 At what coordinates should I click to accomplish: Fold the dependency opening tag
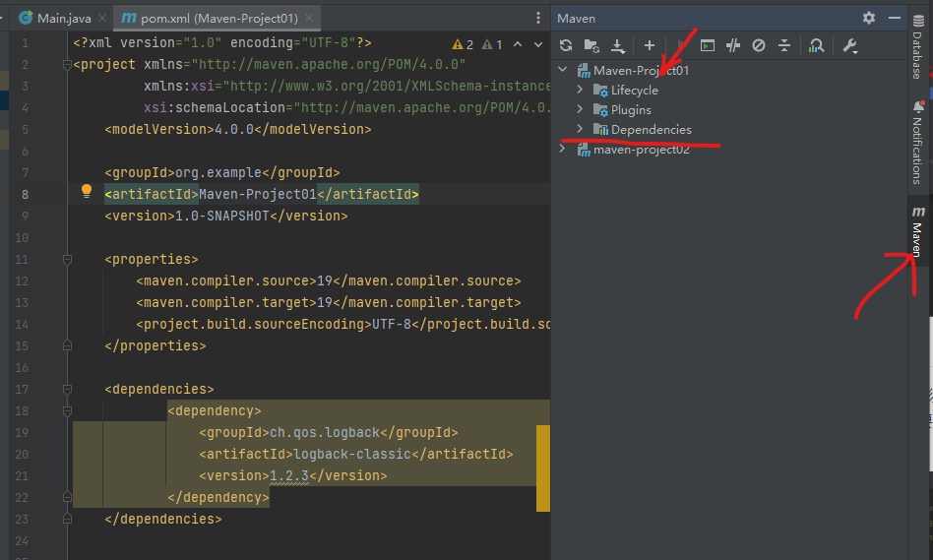[67, 411]
